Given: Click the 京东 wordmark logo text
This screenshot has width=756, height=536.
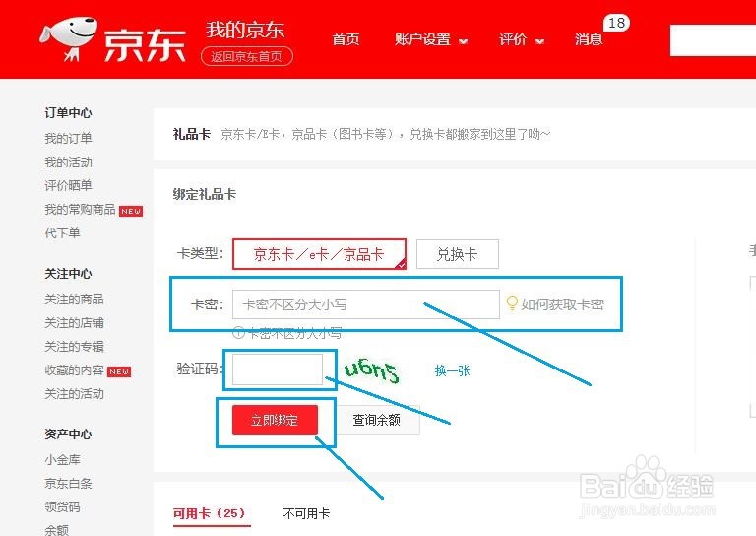Looking at the screenshot, I should pos(145,45).
